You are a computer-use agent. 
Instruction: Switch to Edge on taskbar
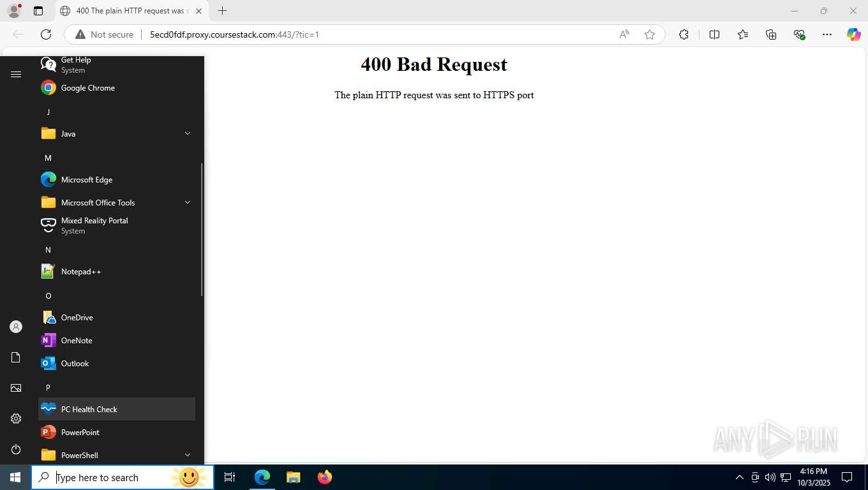pyautogui.click(x=262, y=477)
